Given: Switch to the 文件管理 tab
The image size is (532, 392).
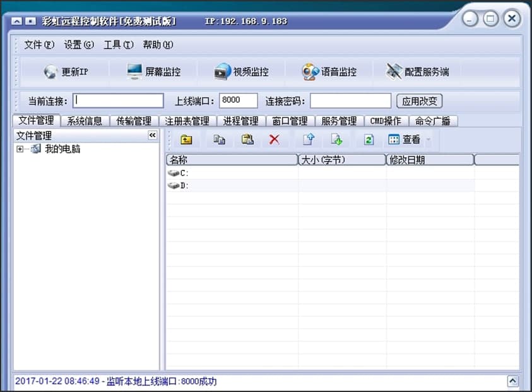Looking at the screenshot, I should [37, 121].
